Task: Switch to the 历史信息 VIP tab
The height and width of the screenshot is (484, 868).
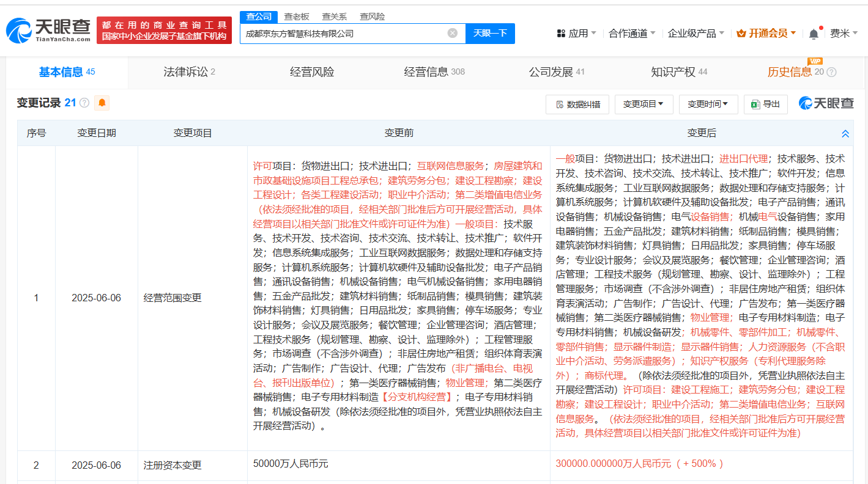Action: [x=801, y=72]
